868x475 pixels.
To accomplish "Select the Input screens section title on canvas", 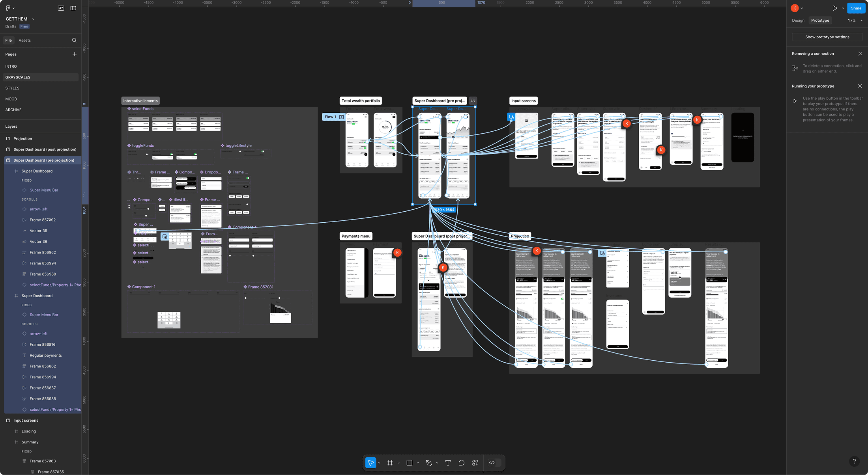I will click(x=524, y=101).
